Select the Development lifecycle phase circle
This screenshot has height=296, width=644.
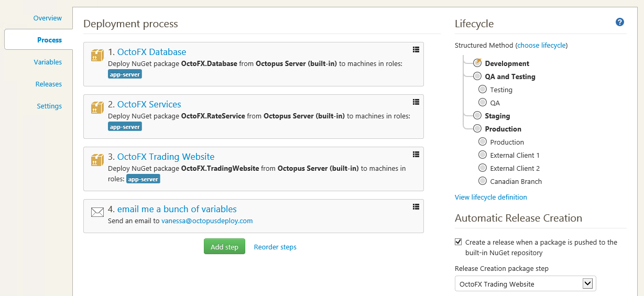pos(477,63)
